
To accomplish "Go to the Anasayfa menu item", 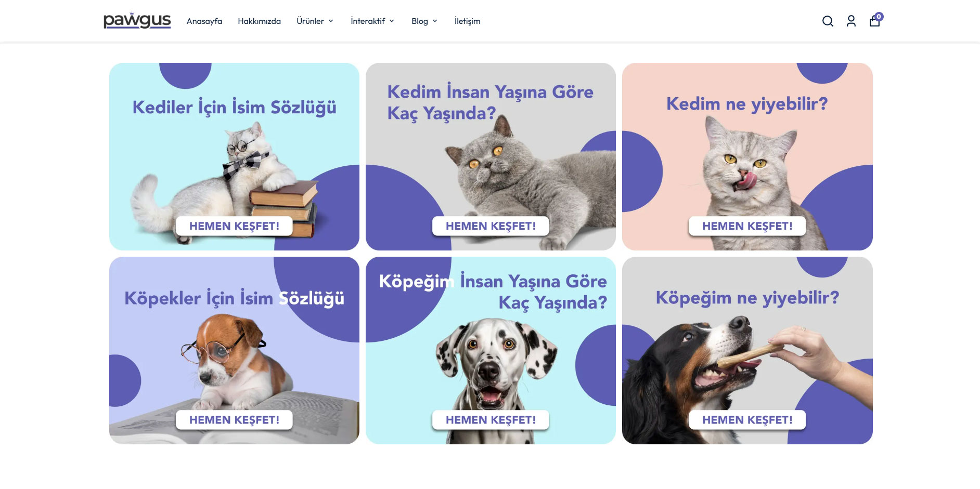I will tap(204, 21).
